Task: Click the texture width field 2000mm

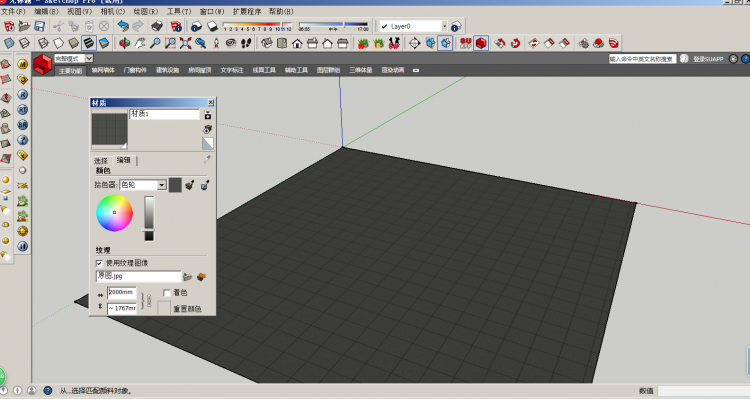Action: click(122, 292)
